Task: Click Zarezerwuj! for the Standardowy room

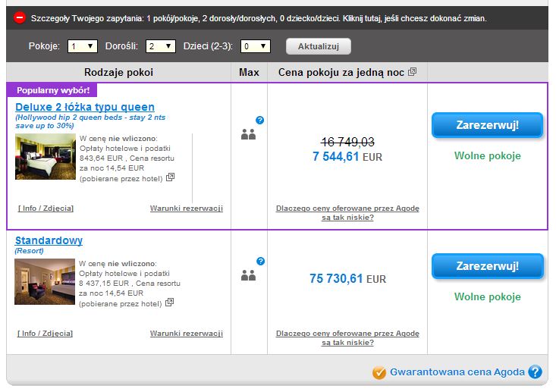Action: point(487,266)
